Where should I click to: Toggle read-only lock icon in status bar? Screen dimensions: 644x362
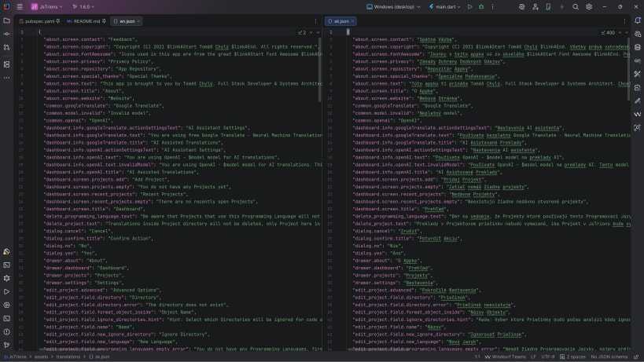point(636,357)
